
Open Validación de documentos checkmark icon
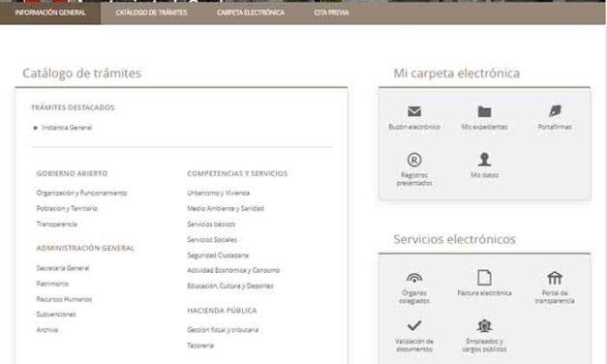click(x=414, y=325)
